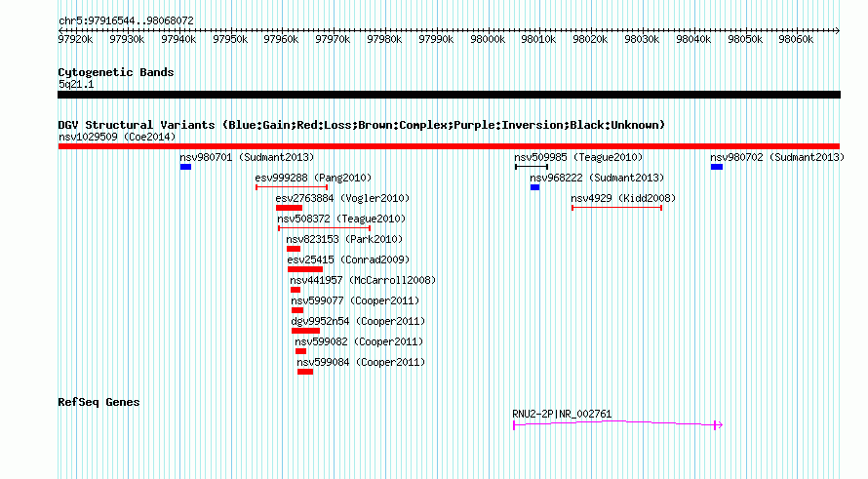Click the red nsv823153 bar
The image size is (868, 479).
coord(294,249)
